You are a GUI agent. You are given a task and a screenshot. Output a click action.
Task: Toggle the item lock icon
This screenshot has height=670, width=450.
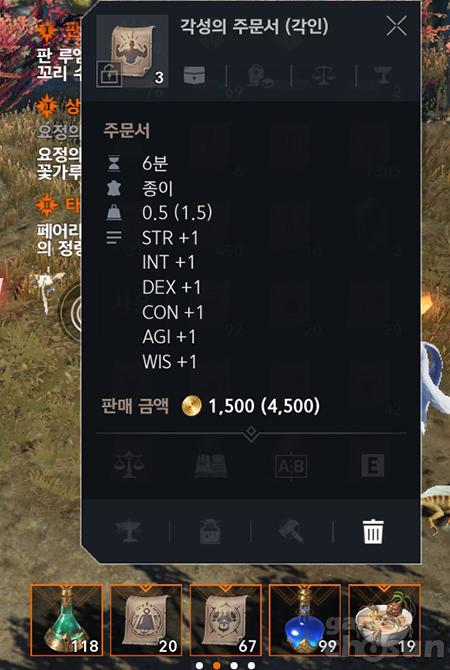tap(109, 74)
